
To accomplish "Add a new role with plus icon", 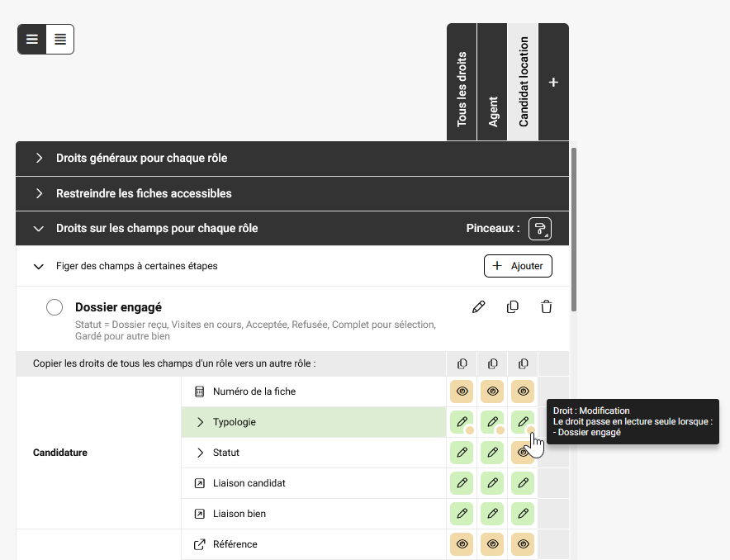I will click(x=553, y=83).
